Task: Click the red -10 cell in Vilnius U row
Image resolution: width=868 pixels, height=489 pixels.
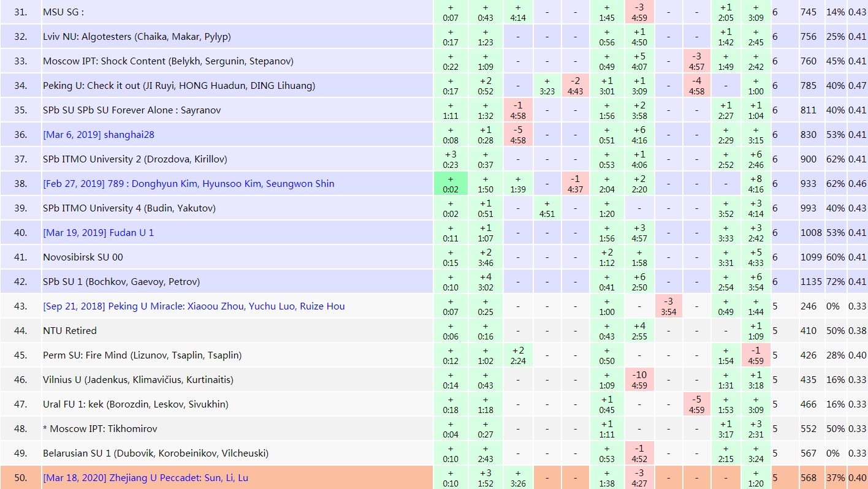Action: point(639,380)
